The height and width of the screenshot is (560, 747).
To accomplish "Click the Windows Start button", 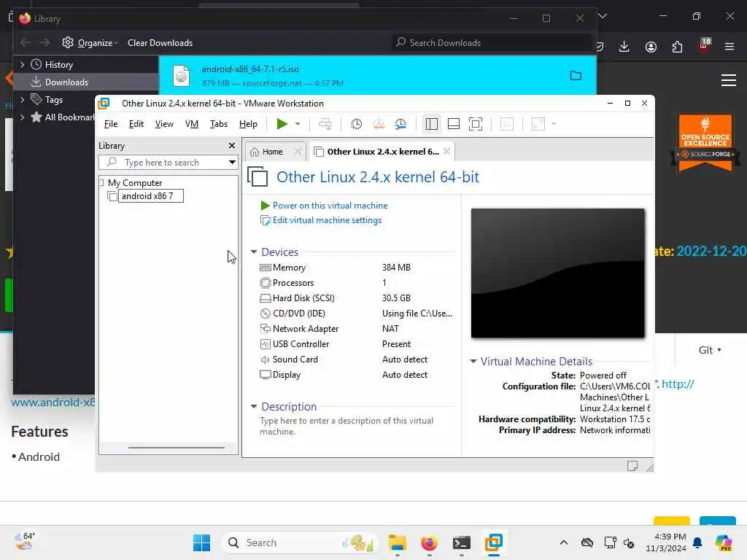I will pyautogui.click(x=201, y=542).
